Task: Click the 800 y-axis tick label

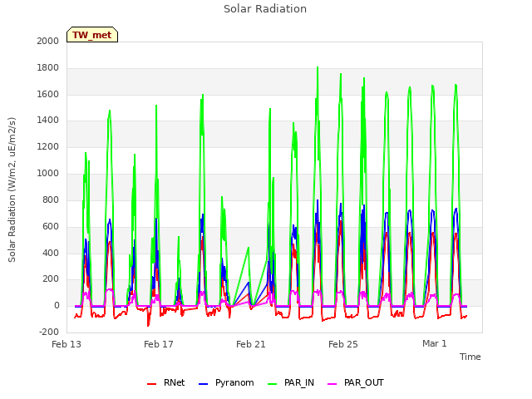Action: (51, 199)
